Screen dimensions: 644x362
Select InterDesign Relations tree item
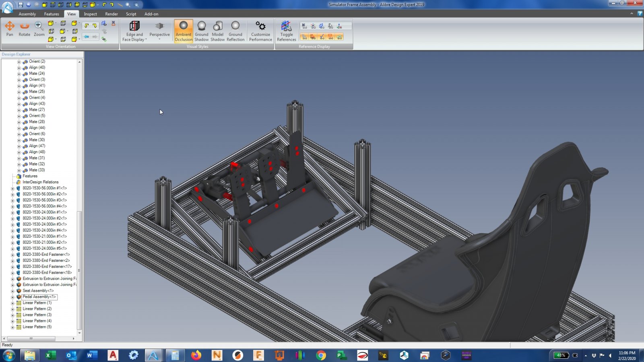pos(41,182)
